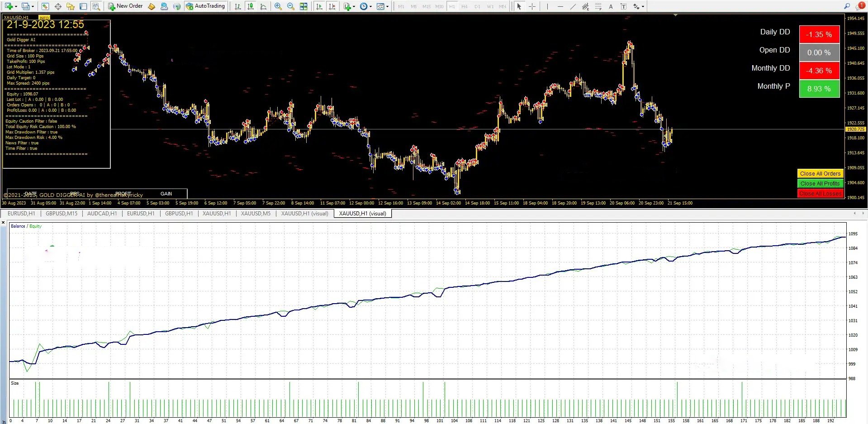The image size is (868, 424).
Task: Open a new chart window
Action: tap(8, 6)
